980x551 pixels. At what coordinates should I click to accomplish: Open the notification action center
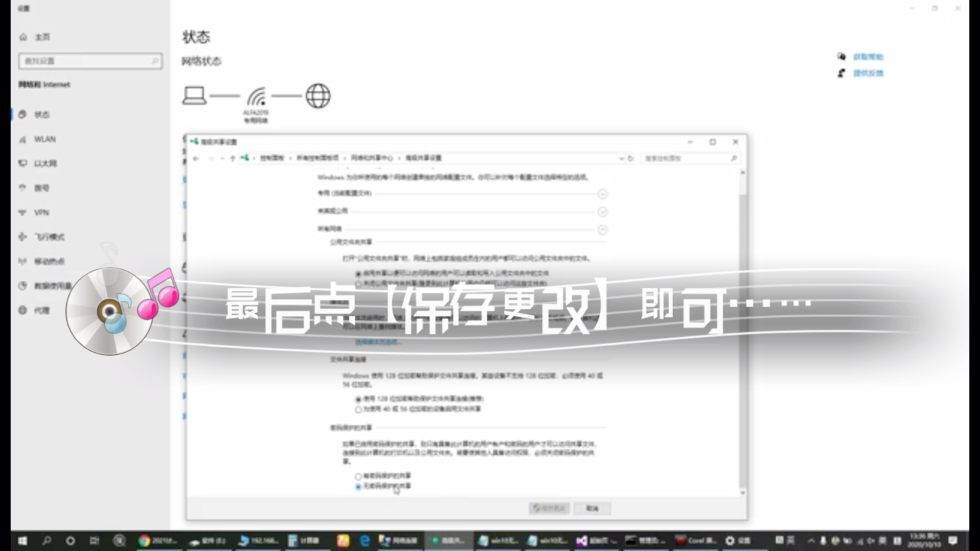[x=953, y=541]
